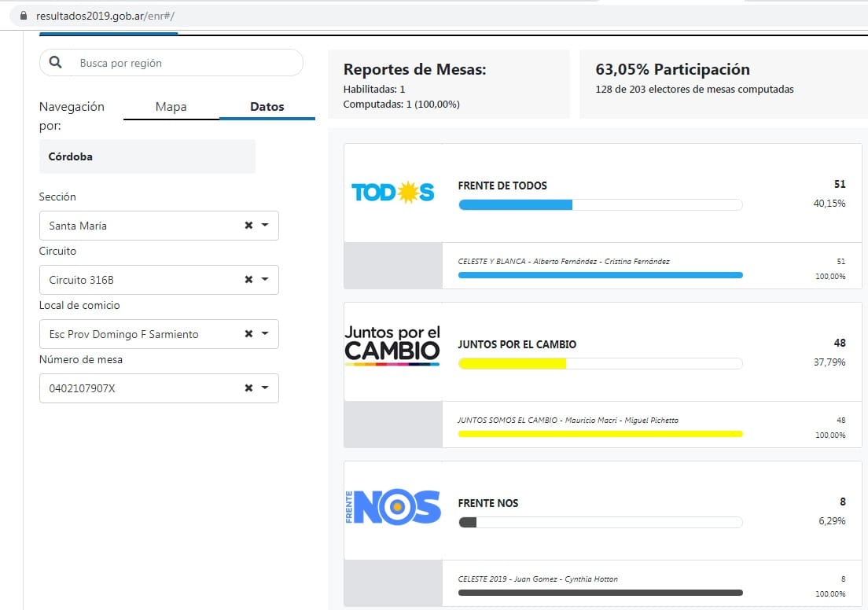Click the FRENTE NOS heading

[488, 503]
